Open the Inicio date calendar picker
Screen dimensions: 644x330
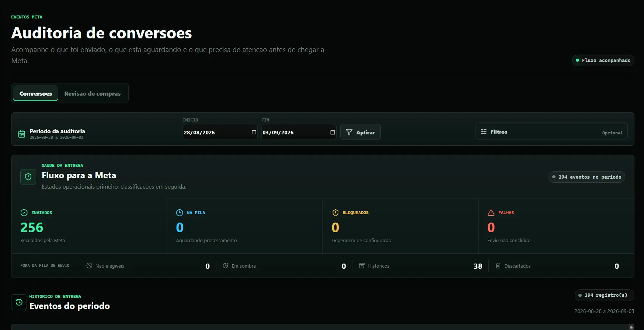(254, 132)
